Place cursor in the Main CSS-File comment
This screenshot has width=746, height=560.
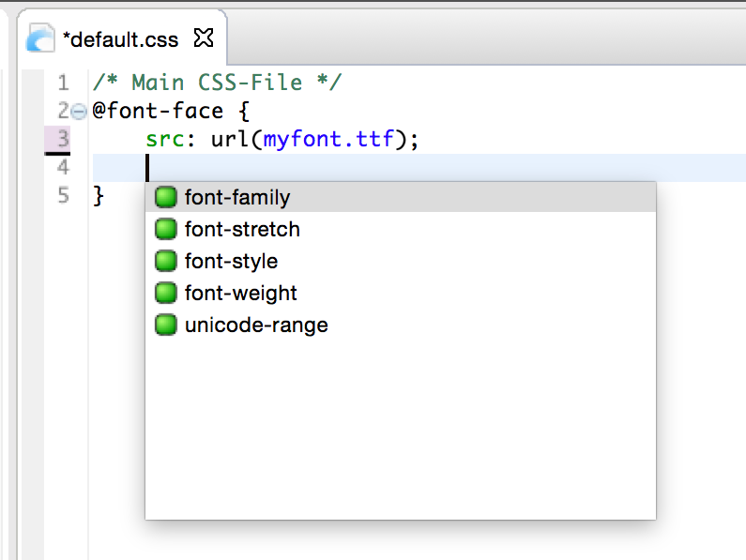217,83
